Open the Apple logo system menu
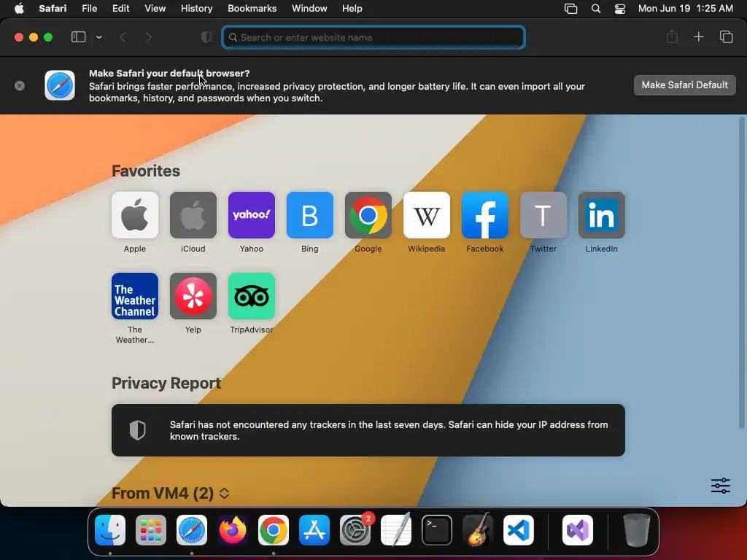747x560 pixels. (x=19, y=9)
